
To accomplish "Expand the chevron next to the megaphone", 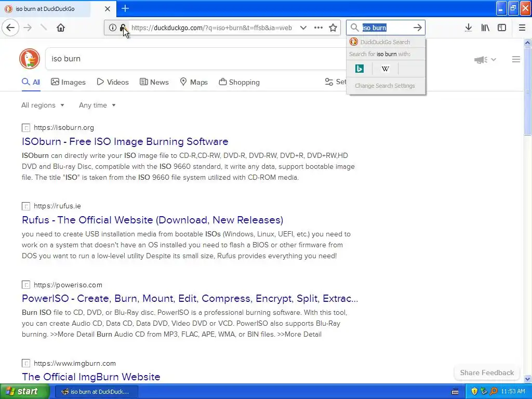I will pos(494,60).
